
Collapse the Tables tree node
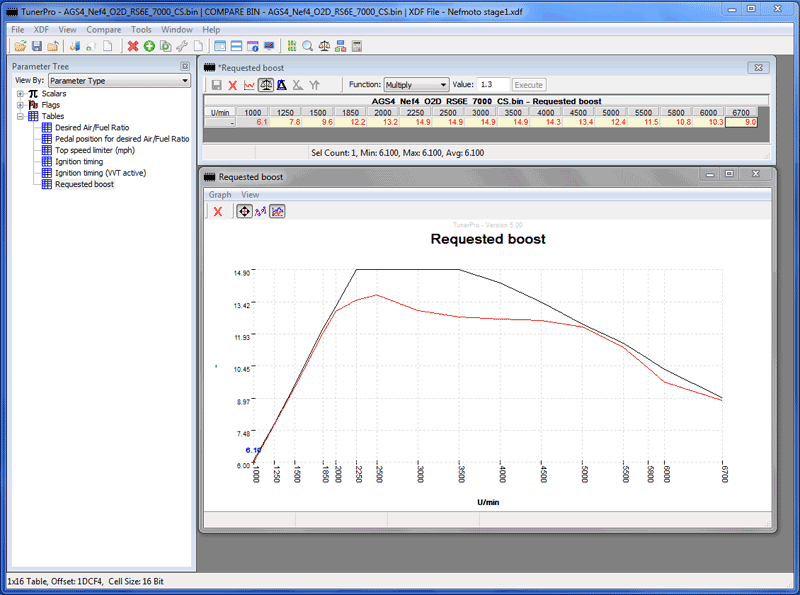20,116
